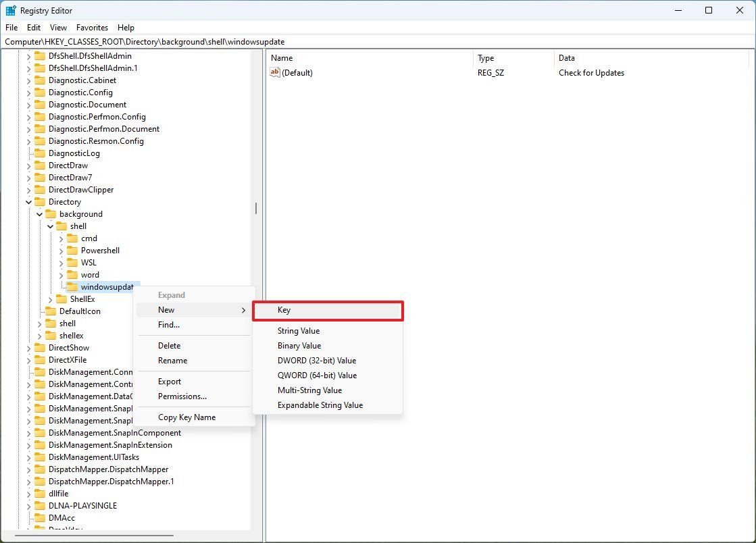Click the Data column header
Screen dimensions: 756x543
[566, 58]
